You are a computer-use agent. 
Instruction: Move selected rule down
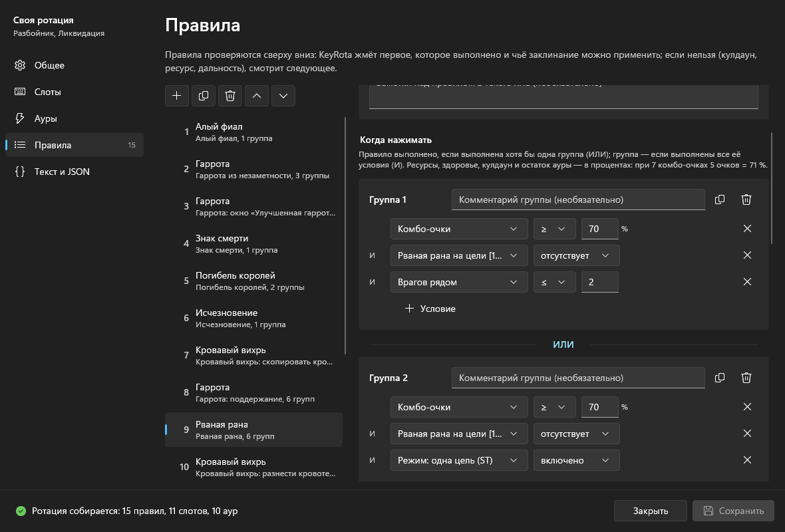283,96
